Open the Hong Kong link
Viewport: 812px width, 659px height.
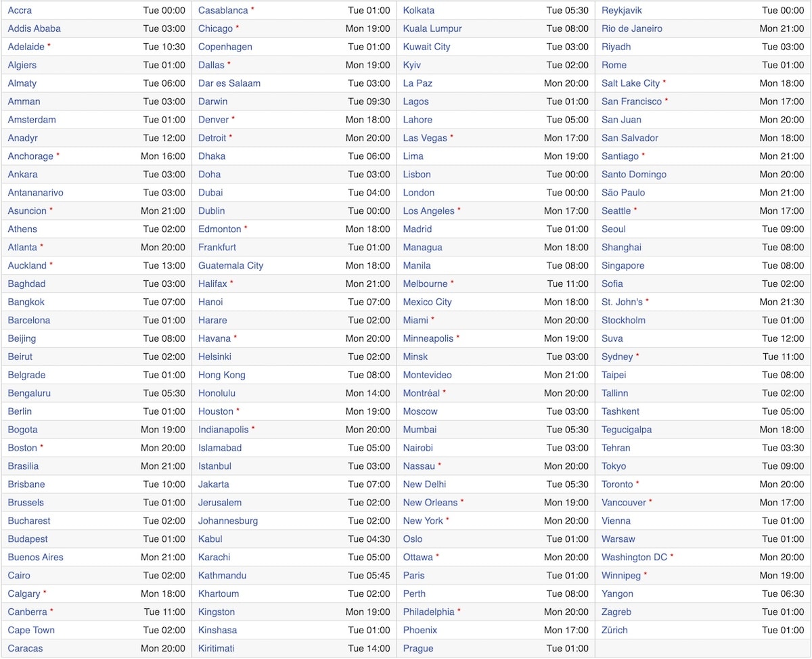[x=221, y=375]
